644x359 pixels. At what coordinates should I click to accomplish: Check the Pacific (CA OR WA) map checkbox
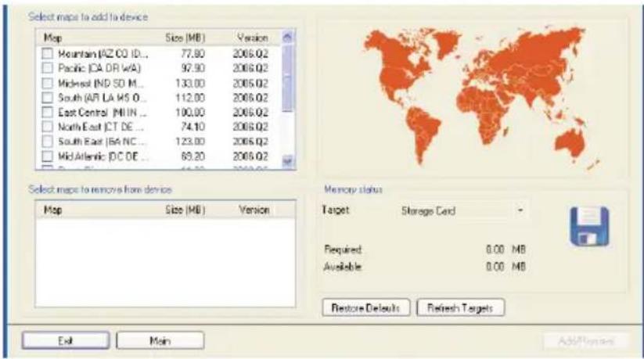(x=48, y=68)
